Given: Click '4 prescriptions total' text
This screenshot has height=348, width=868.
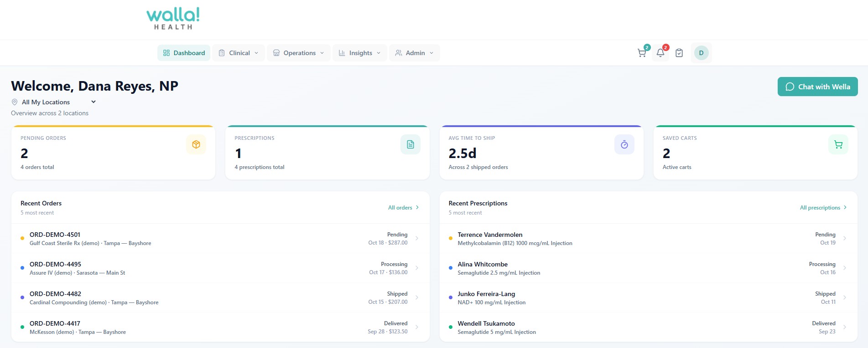Looking at the screenshot, I should click(x=260, y=167).
